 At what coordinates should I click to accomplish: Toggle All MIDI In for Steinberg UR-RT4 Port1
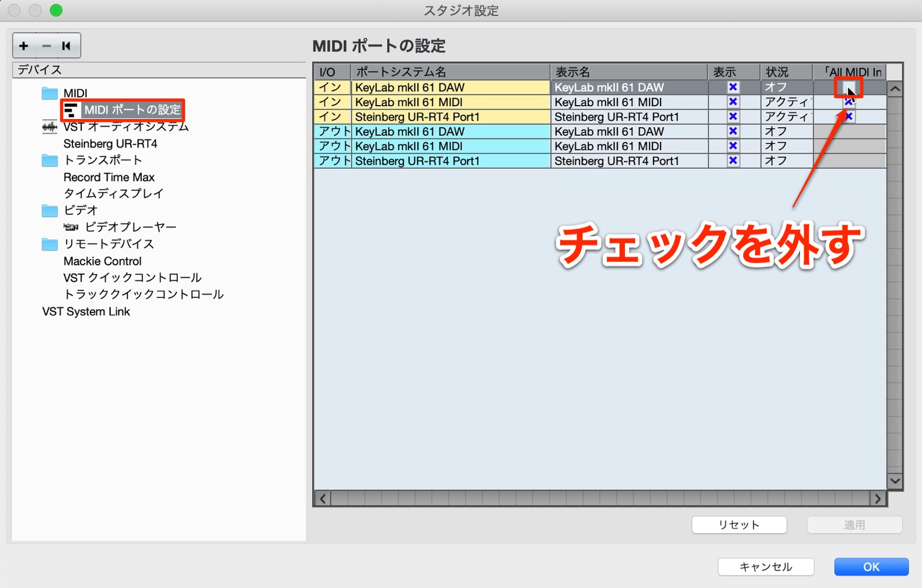[849, 117]
